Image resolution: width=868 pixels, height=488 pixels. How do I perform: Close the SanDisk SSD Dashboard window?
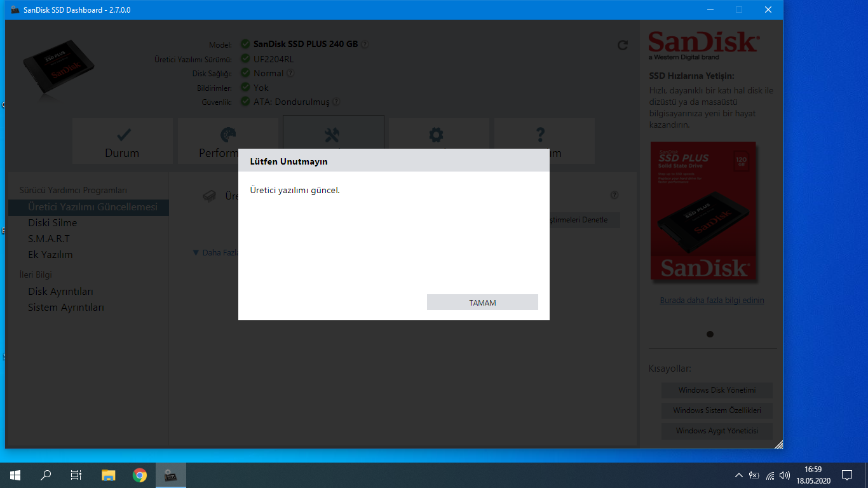point(768,10)
